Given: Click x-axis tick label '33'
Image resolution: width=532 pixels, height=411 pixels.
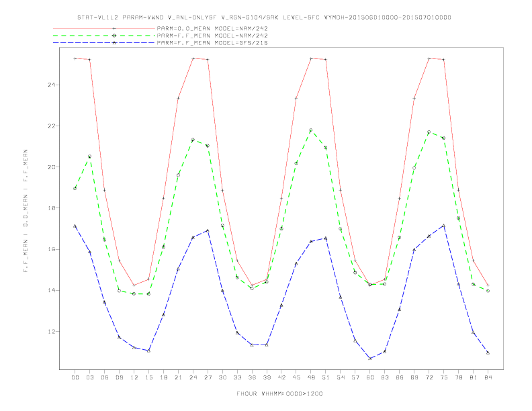Looking at the screenshot, I should click(x=237, y=377).
